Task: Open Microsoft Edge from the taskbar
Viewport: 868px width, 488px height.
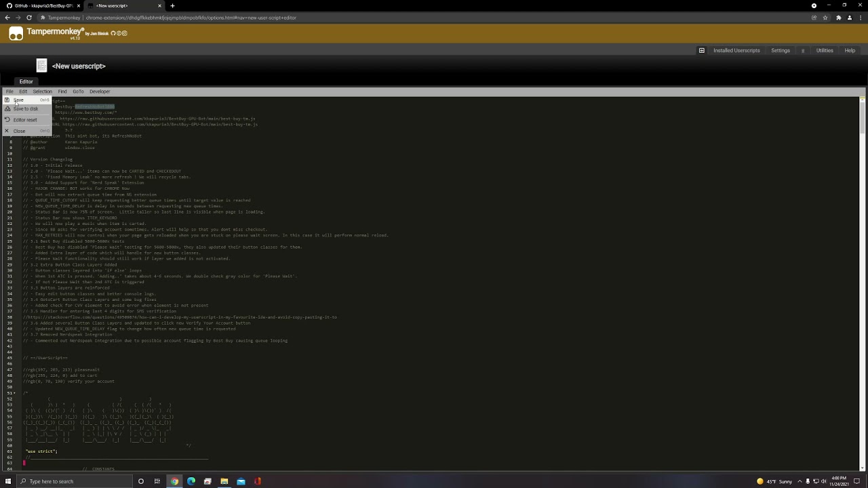Action: (191, 481)
